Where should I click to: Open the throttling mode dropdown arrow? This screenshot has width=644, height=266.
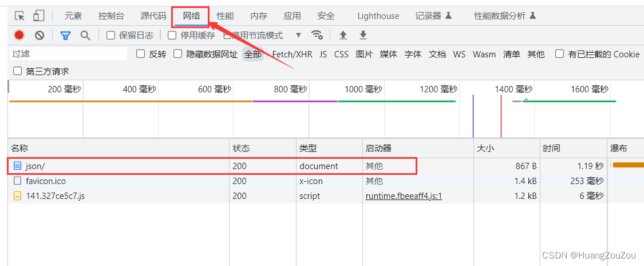(x=299, y=36)
